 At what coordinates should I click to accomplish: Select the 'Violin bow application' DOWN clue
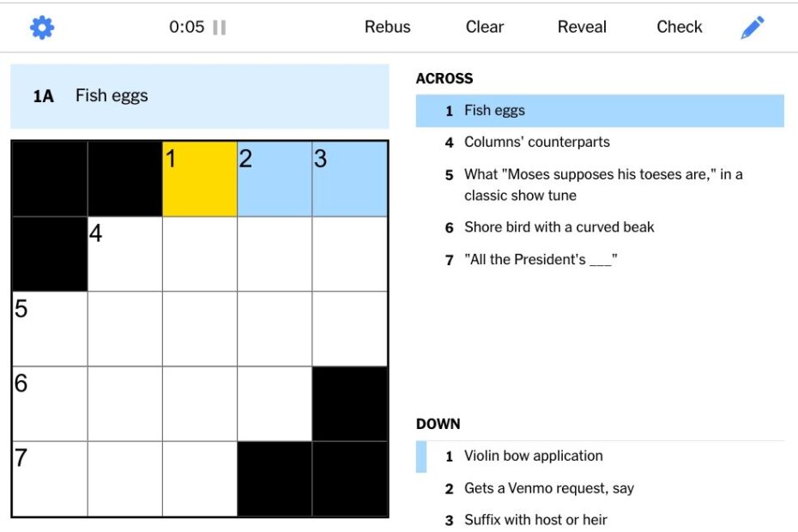533,456
